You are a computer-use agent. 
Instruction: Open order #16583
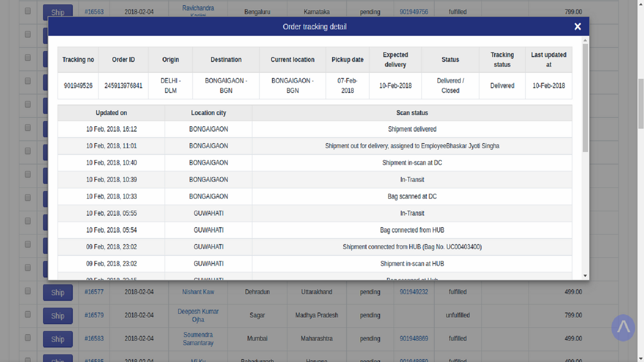94,339
